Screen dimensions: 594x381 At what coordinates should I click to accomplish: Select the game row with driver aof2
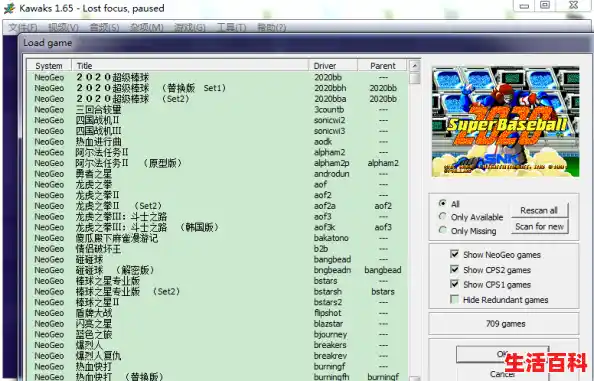point(218,195)
